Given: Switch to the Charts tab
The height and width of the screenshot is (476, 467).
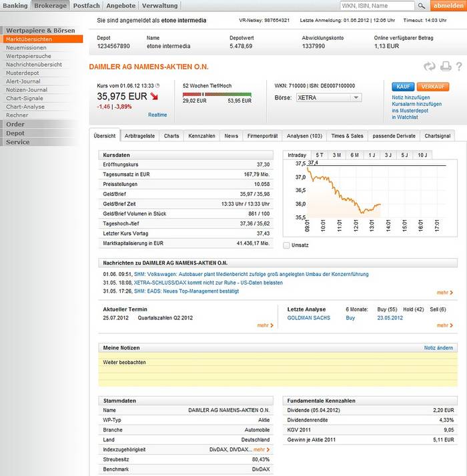Looking at the screenshot, I should (171, 136).
